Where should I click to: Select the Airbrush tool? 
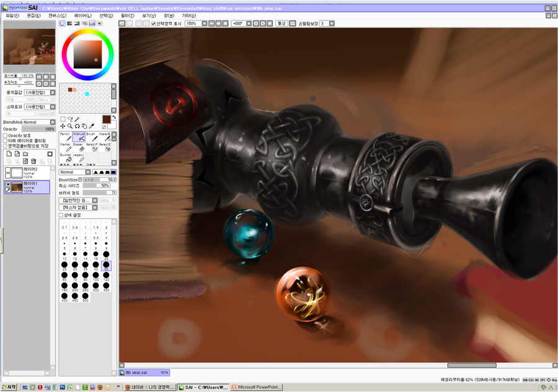pos(79,137)
